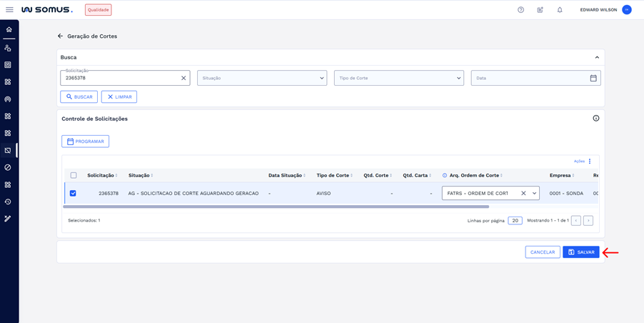Open the history clock icon in the sidebar

tap(8, 202)
